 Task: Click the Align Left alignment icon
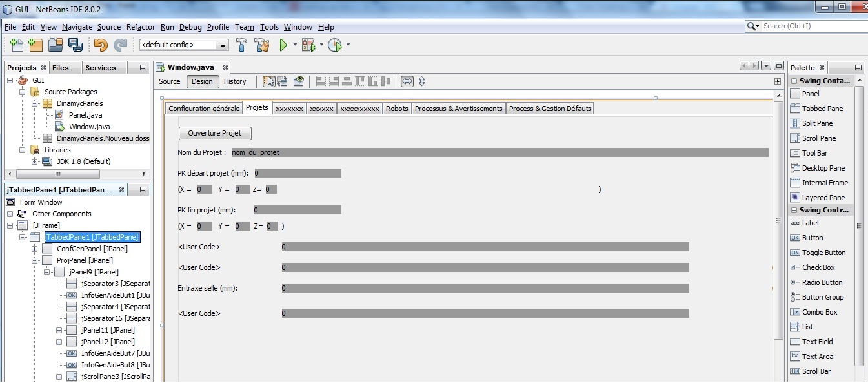click(321, 81)
